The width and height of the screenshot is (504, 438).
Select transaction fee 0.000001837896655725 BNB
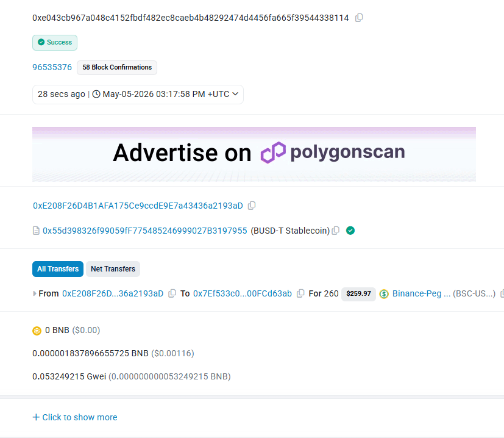(90, 353)
